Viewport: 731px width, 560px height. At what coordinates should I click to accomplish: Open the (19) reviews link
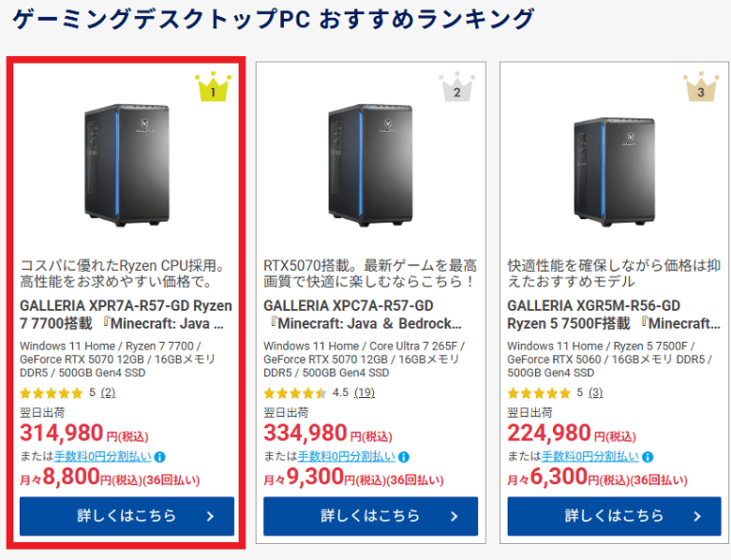(x=365, y=392)
